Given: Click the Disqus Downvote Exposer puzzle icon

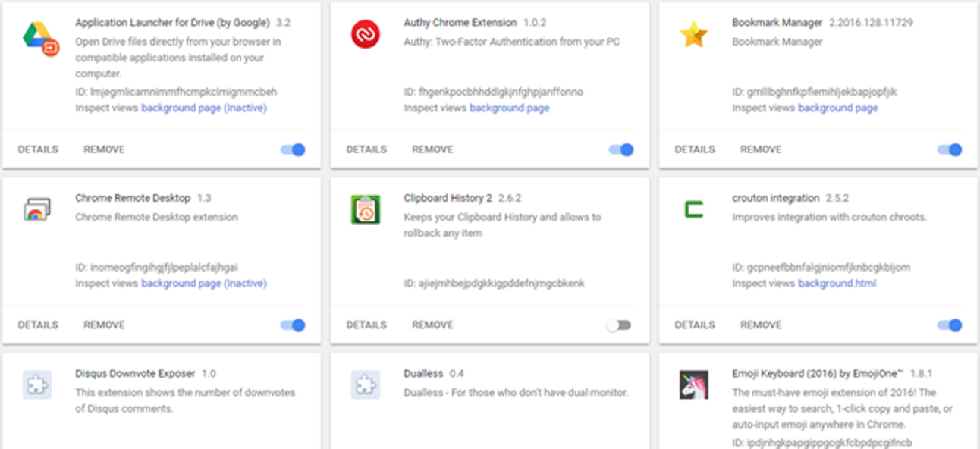Looking at the screenshot, I should pyautogui.click(x=36, y=385).
